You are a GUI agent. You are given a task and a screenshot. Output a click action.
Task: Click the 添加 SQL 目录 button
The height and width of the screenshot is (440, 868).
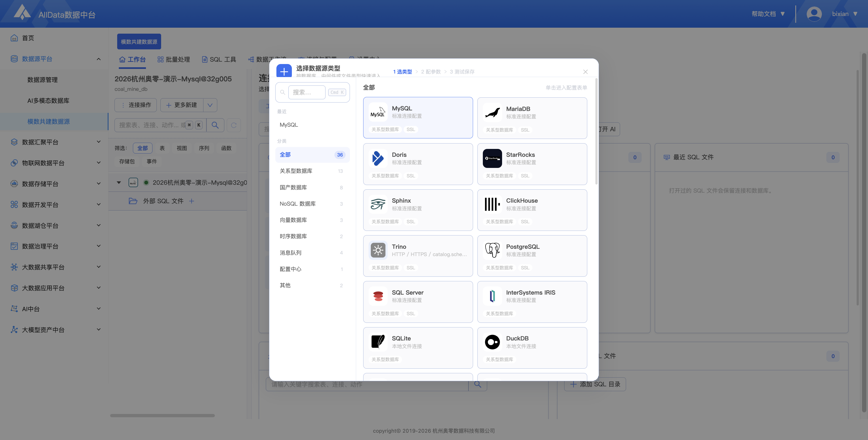pyautogui.click(x=595, y=384)
